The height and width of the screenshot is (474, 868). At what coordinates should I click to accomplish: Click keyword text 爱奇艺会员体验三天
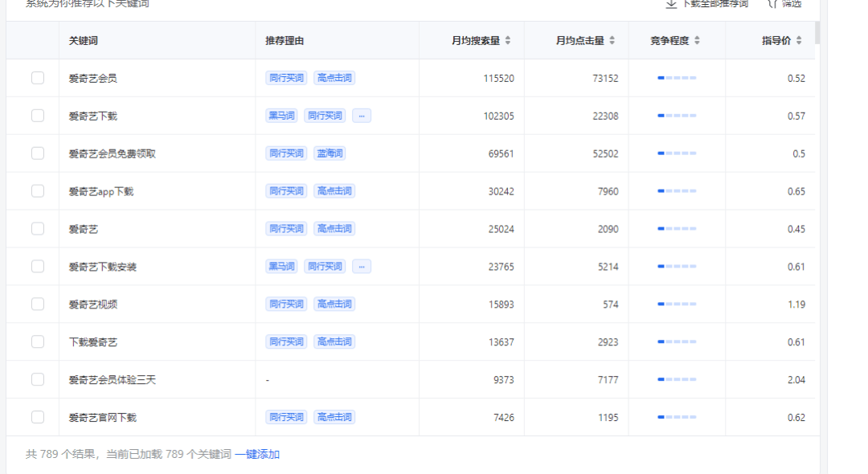pyautogui.click(x=113, y=379)
